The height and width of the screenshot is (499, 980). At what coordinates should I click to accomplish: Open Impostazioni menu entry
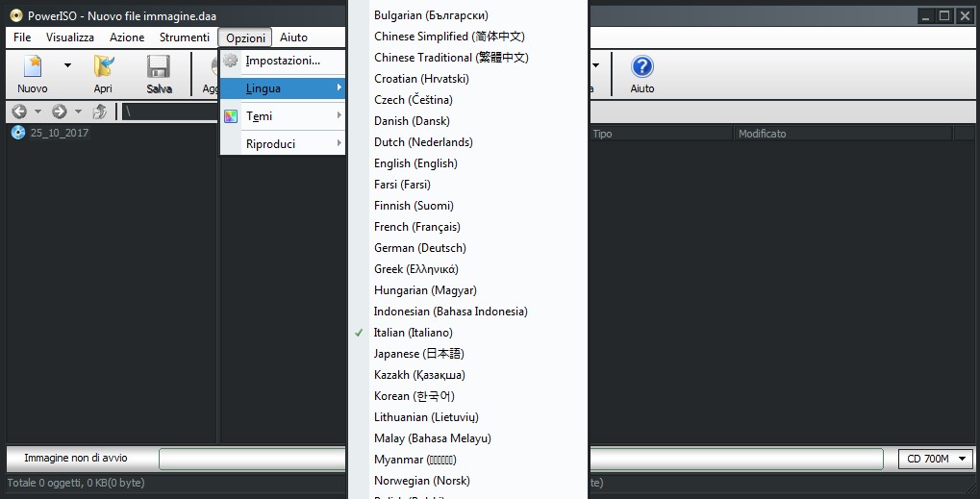(x=283, y=61)
